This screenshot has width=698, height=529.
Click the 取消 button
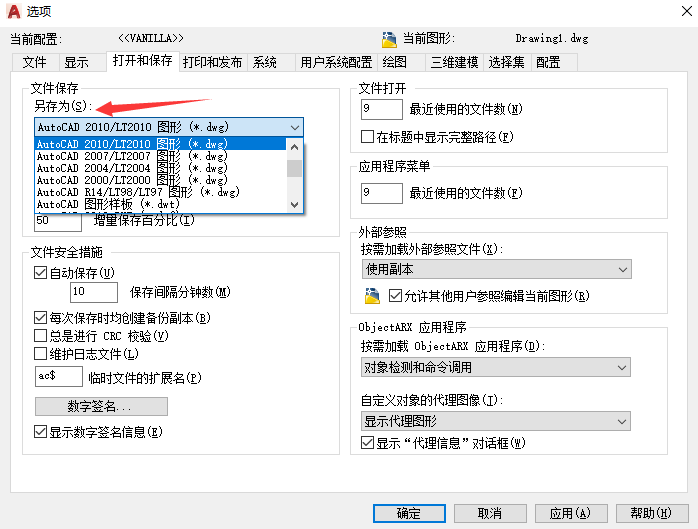490,513
